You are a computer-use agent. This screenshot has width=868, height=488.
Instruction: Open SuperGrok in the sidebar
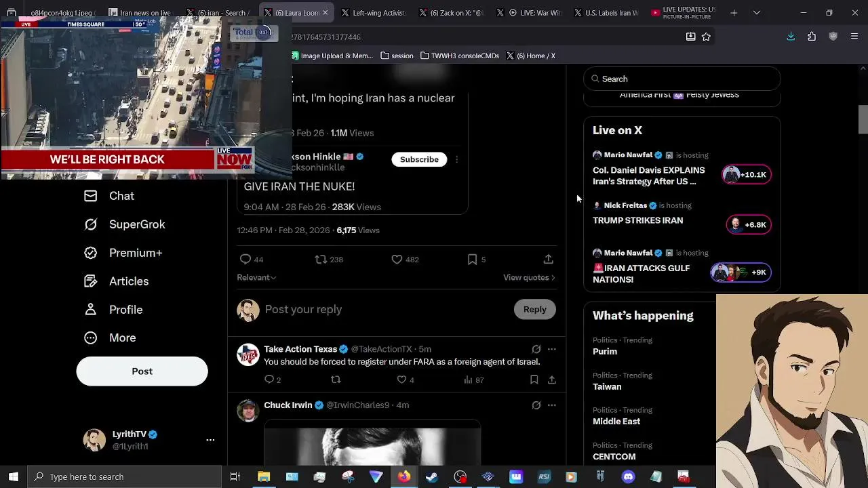click(124, 224)
